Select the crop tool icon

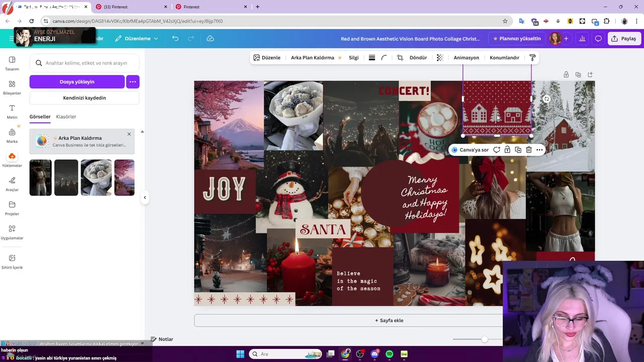click(400, 58)
